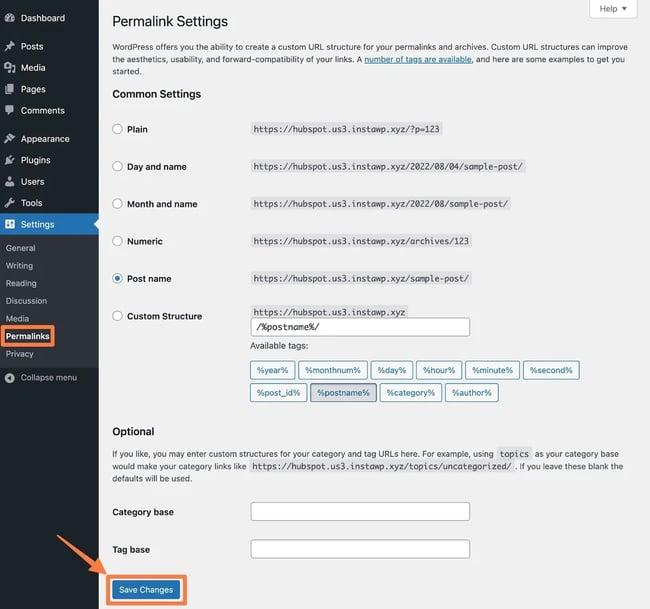Click the Dashboard gauge icon
Viewport: 650px width, 609px height.
click(x=10, y=18)
